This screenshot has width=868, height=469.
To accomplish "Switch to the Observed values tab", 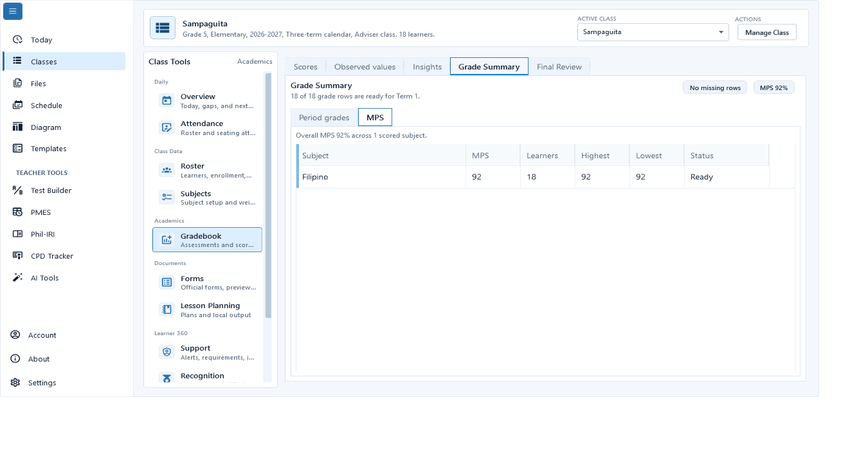I will pyautogui.click(x=365, y=66).
